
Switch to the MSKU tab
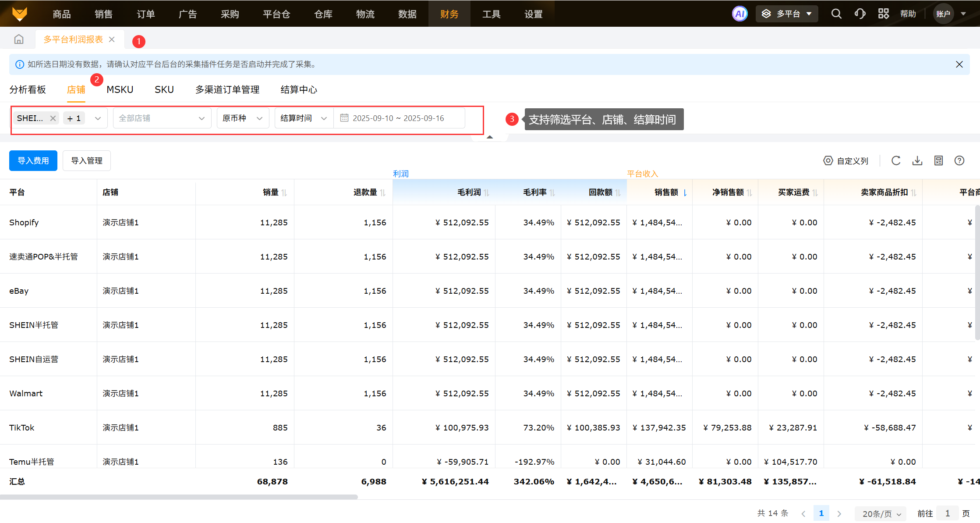tap(120, 90)
